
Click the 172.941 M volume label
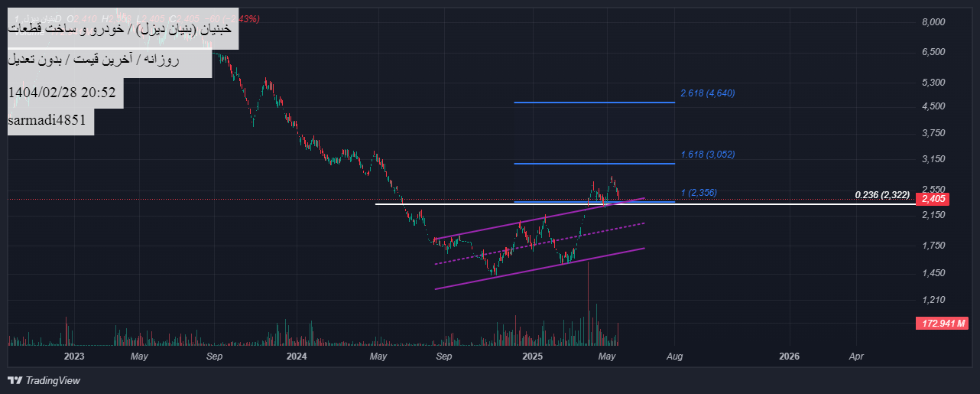tap(942, 324)
